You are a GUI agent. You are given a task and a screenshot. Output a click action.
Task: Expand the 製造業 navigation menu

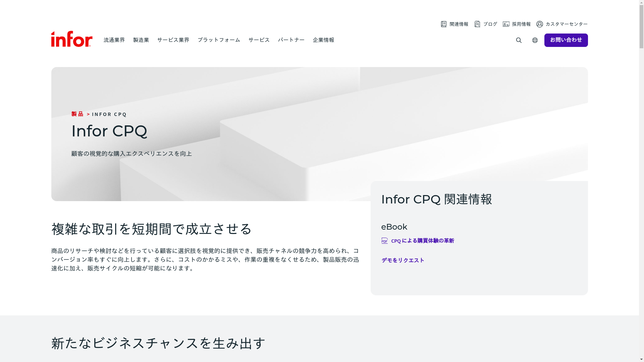coord(141,40)
